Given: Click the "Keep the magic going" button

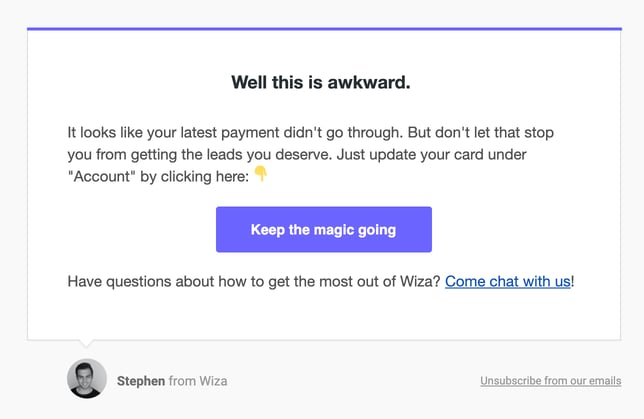Looking at the screenshot, I should click(323, 229).
